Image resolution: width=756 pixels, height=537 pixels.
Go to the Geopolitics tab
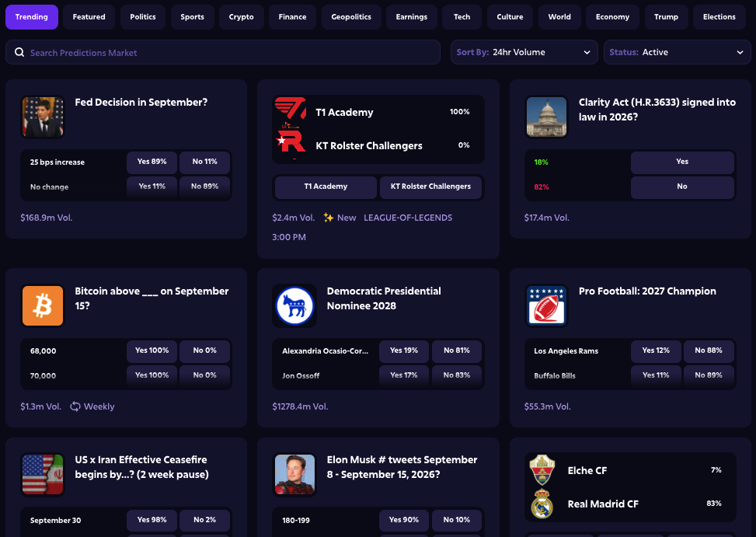tap(351, 17)
